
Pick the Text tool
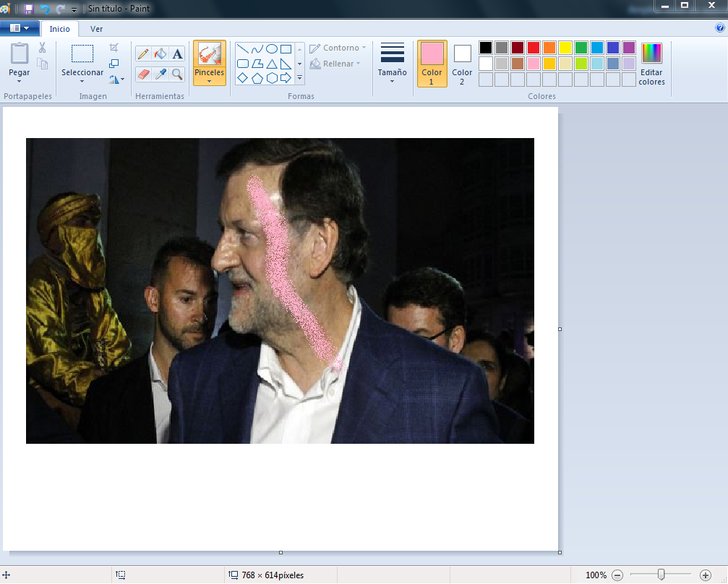tap(177, 53)
